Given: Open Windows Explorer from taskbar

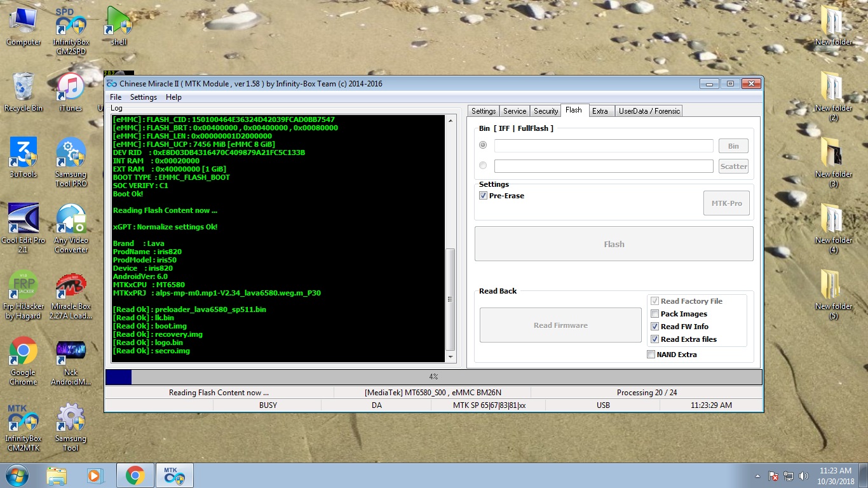Looking at the screenshot, I should 57,475.
